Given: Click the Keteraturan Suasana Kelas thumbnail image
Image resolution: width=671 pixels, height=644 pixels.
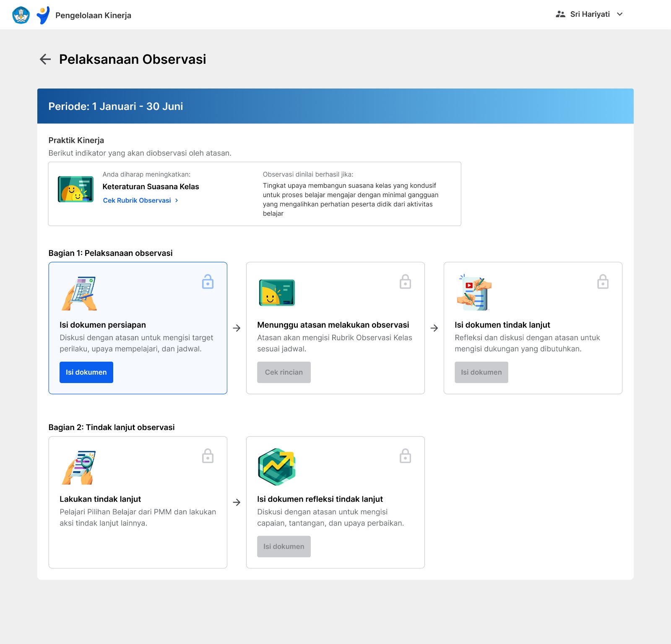Looking at the screenshot, I should (75, 189).
